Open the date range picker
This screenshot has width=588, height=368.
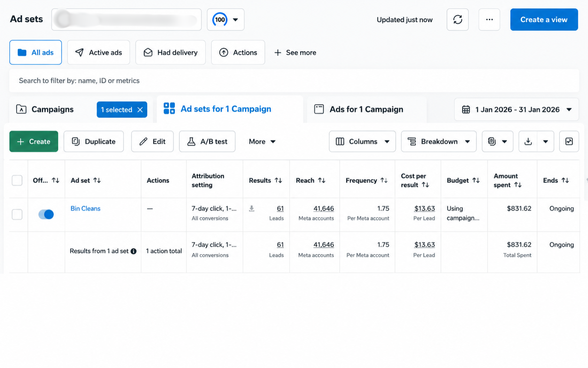[x=516, y=109]
